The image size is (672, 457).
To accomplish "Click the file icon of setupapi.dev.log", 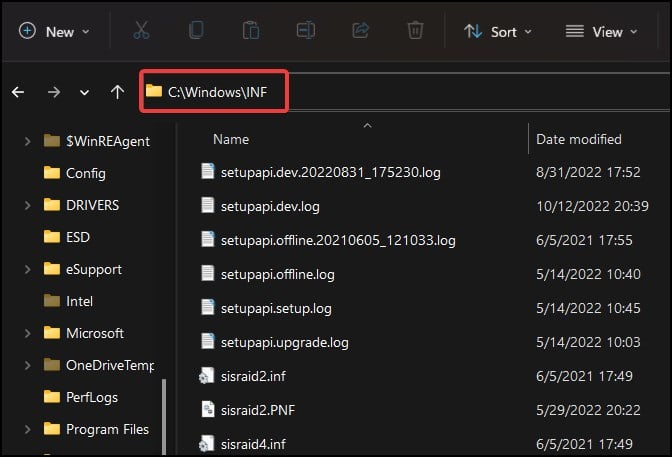I will 208,205.
